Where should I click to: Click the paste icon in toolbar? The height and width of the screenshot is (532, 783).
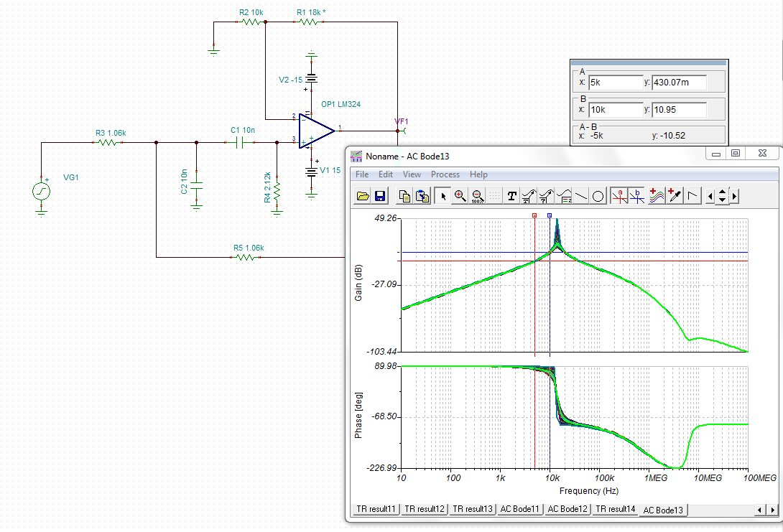coord(424,195)
